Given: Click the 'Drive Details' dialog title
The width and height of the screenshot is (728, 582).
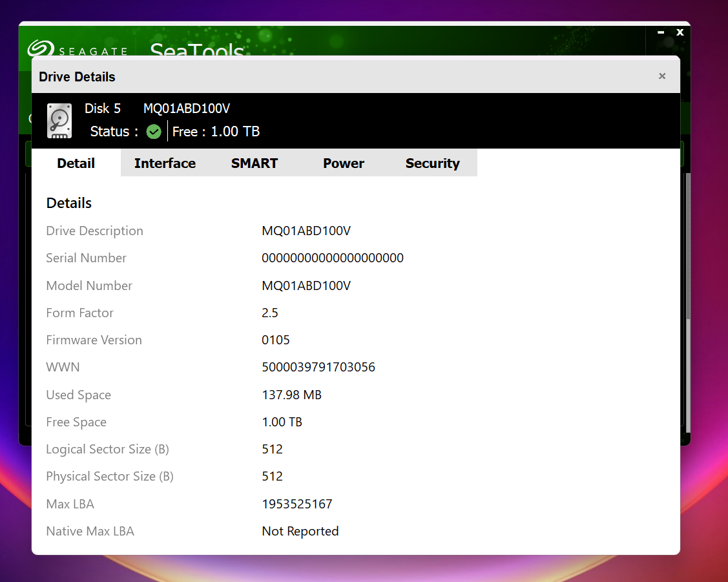Looking at the screenshot, I should coord(77,77).
